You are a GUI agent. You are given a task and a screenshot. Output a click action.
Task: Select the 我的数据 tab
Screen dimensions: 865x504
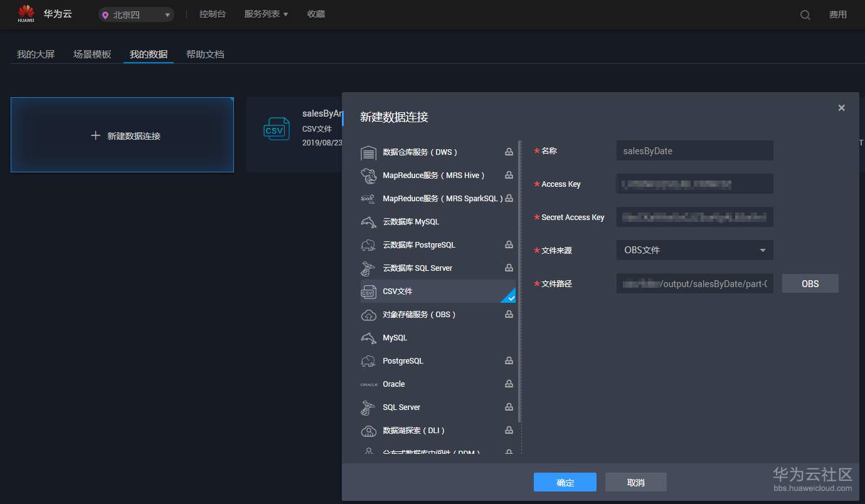pyautogui.click(x=149, y=55)
